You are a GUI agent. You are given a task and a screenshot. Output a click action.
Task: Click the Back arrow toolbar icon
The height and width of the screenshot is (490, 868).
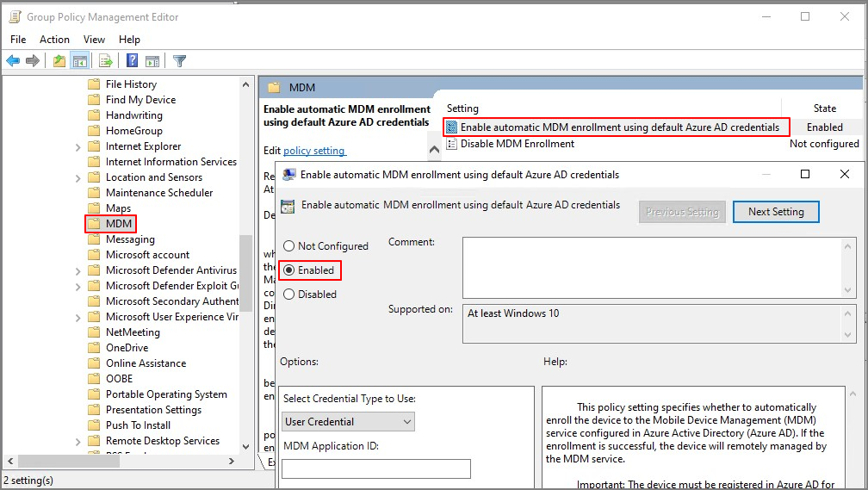point(13,61)
